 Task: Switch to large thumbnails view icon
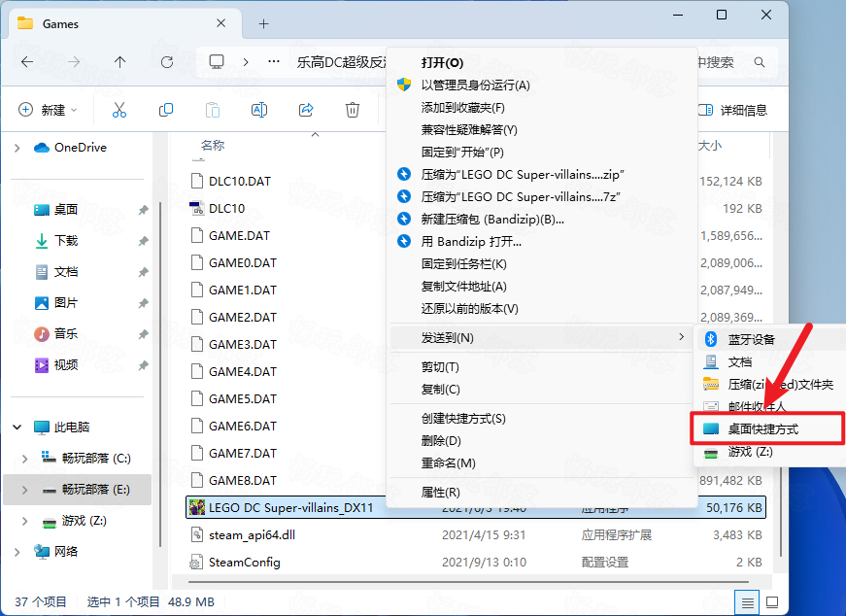(772, 602)
